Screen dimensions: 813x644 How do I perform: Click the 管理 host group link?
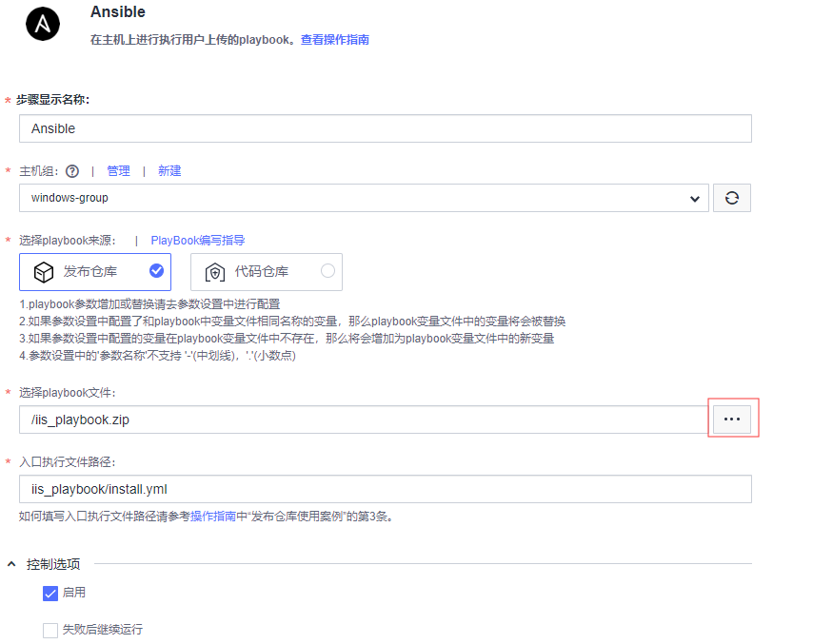click(x=118, y=171)
